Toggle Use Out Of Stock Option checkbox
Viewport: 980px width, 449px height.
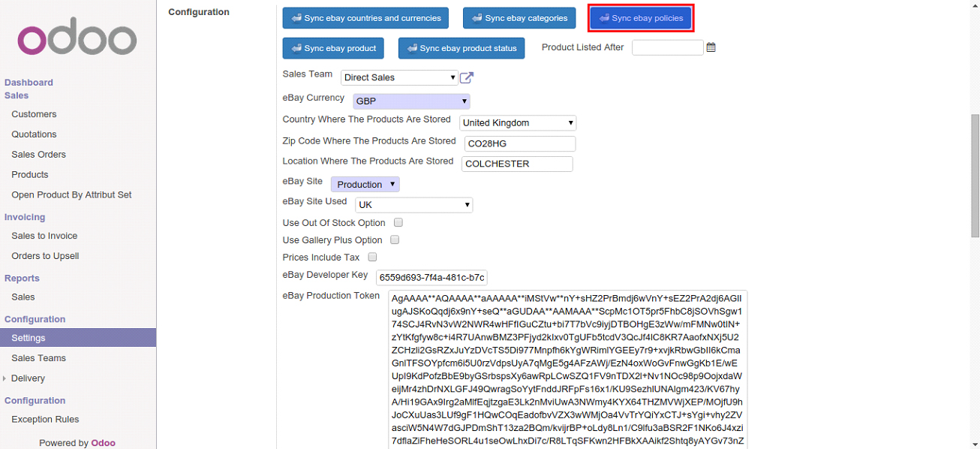[398, 223]
